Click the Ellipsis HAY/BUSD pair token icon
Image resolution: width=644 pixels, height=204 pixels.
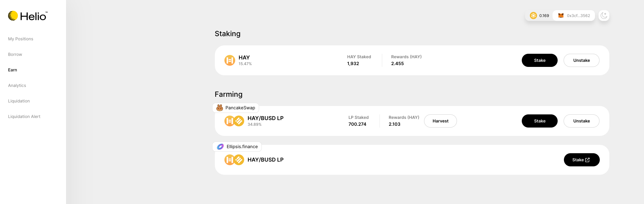pyautogui.click(x=234, y=160)
